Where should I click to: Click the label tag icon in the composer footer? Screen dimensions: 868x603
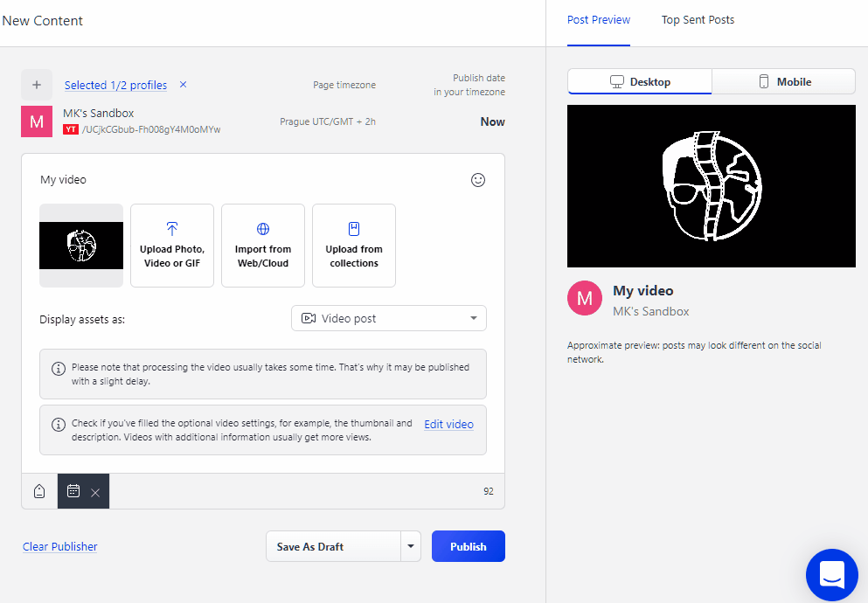pyautogui.click(x=39, y=491)
